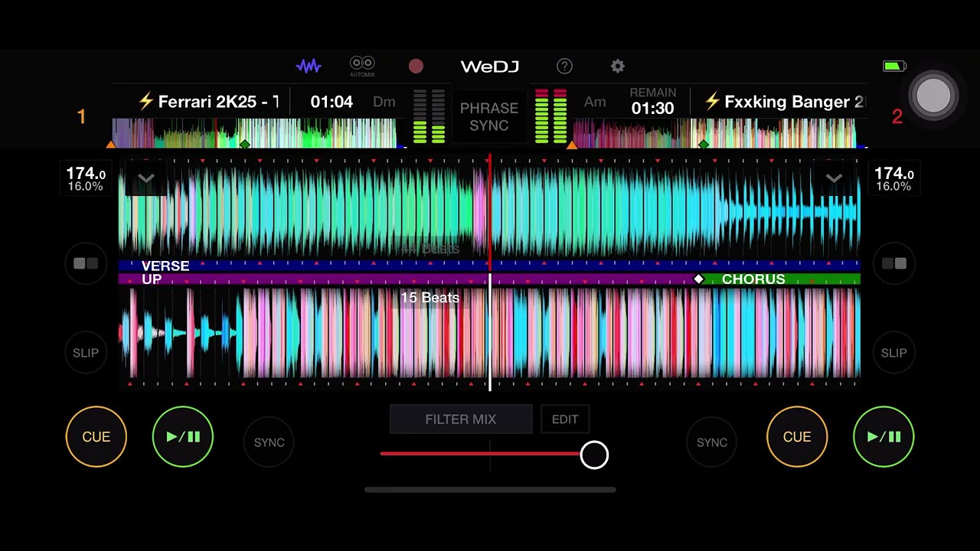This screenshot has height=551, width=980.
Task: Adjust the crossfader knob
Action: click(x=594, y=455)
